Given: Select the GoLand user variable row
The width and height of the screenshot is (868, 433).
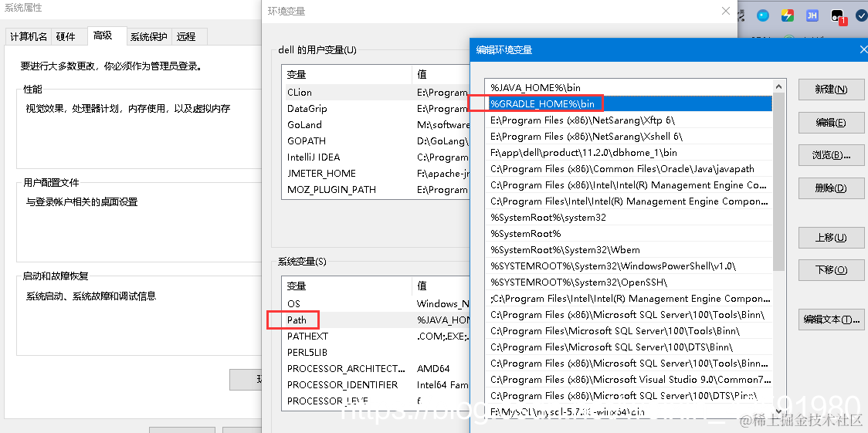Looking at the screenshot, I should pyautogui.click(x=376, y=124).
